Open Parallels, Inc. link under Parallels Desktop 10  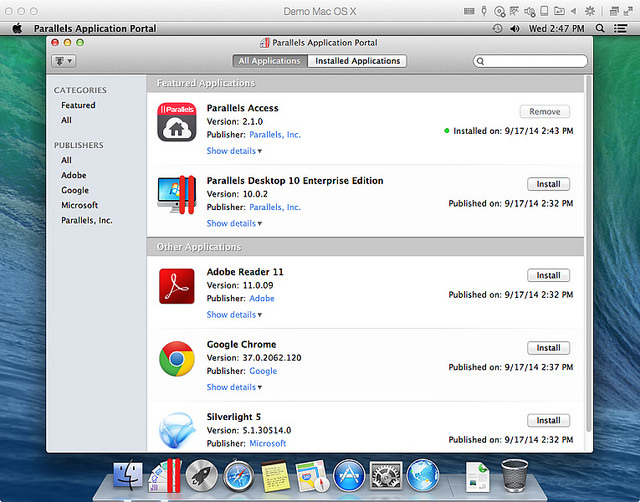coord(275,207)
